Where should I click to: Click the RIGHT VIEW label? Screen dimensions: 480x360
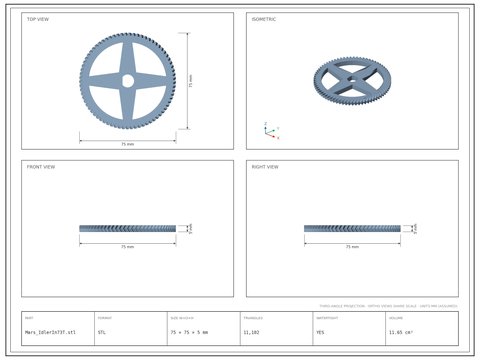pos(265,167)
